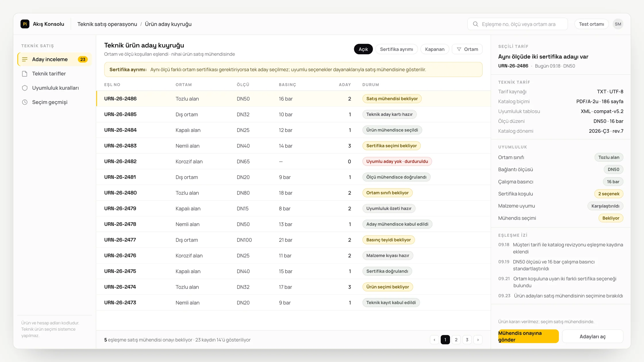The image size is (644, 362).
Task: Go to page 1
Action: pos(445,340)
